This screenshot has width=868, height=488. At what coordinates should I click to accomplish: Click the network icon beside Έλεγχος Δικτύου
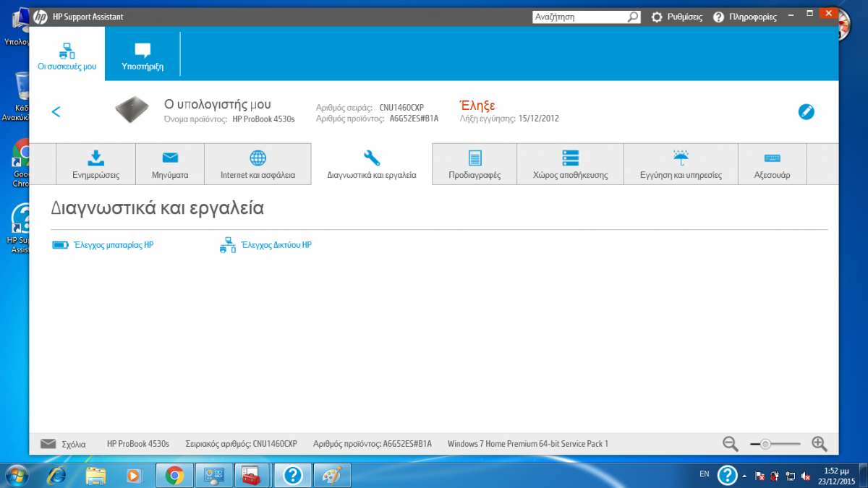click(x=227, y=245)
